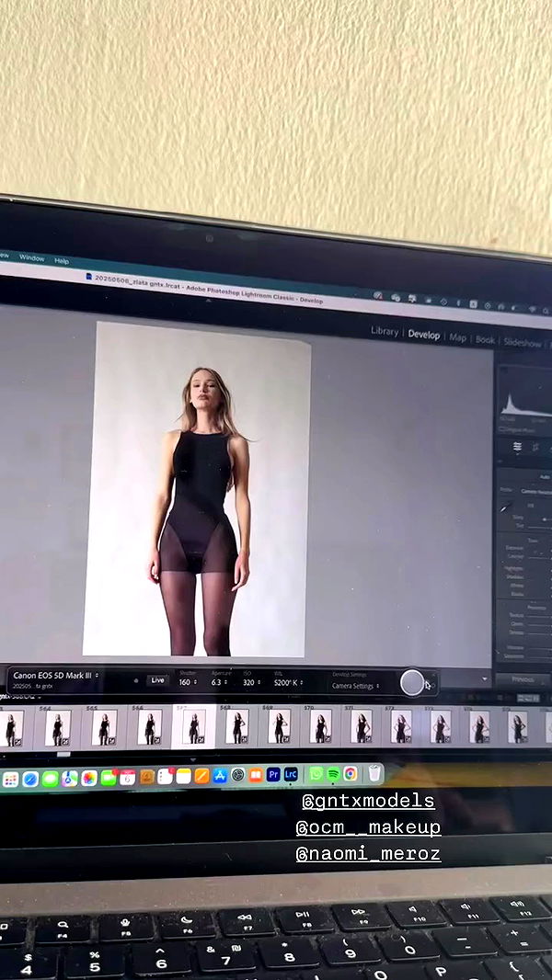Open the Profile dropdown in Basic panel
This screenshot has height=980, width=552.
click(x=537, y=491)
